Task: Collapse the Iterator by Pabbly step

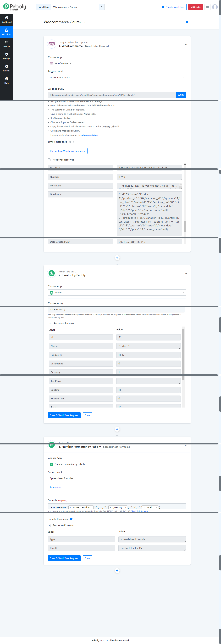Action: click(x=186, y=274)
